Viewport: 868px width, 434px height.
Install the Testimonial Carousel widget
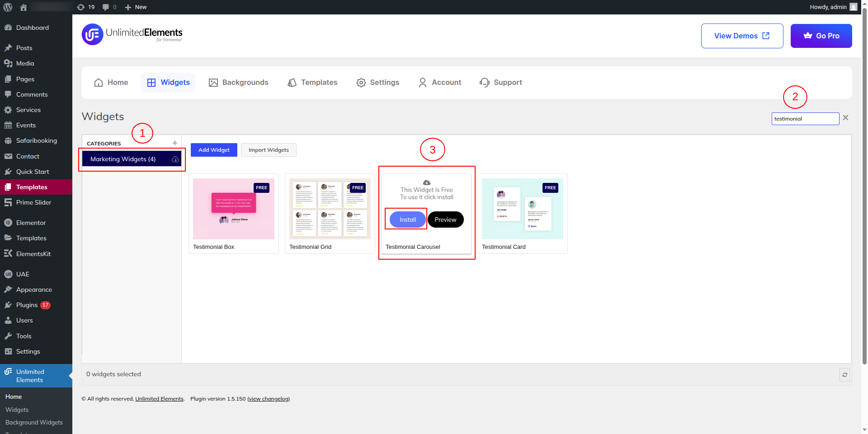407,220
